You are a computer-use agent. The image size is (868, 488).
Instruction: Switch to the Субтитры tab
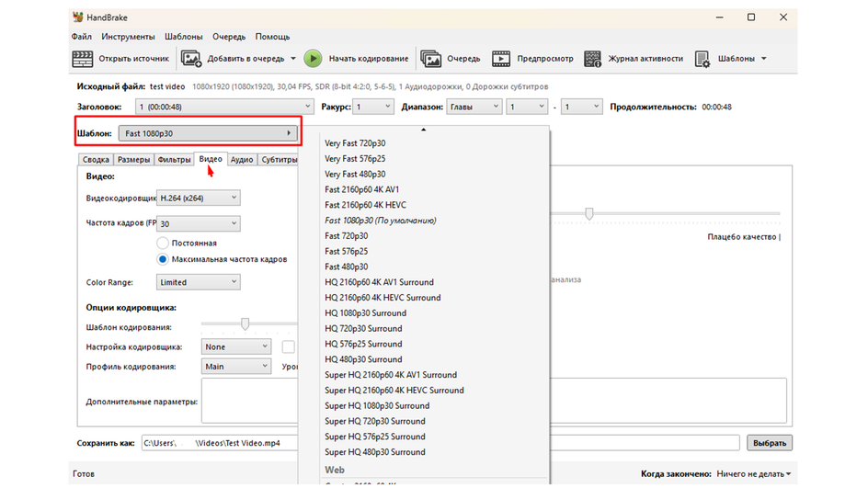pos(279,159)
